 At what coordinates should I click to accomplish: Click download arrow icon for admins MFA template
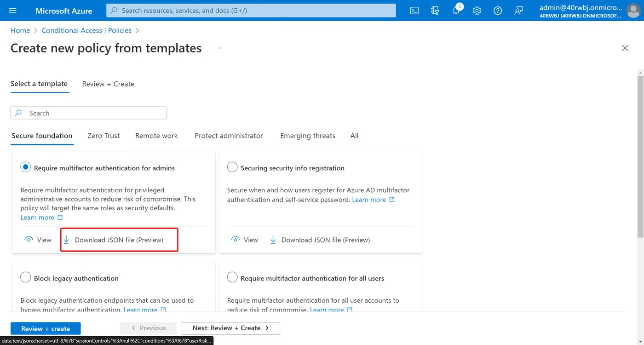tap(66, 240)
